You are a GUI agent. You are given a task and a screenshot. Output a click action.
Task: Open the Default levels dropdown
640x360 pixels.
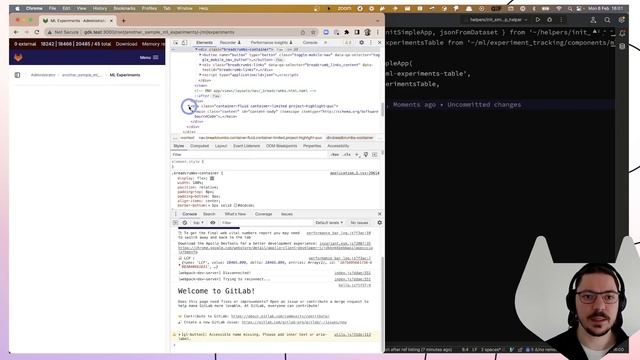[x=329, y=223]
